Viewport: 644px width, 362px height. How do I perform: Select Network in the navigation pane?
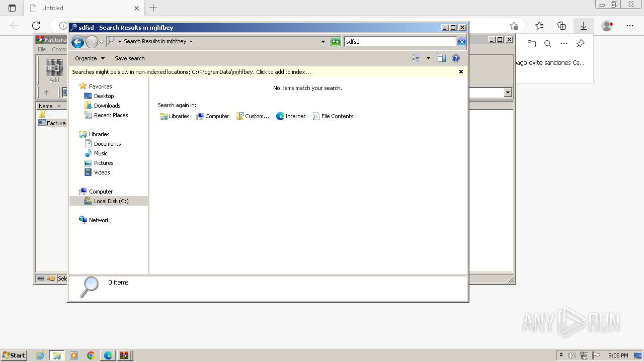[x=95, y=220]
